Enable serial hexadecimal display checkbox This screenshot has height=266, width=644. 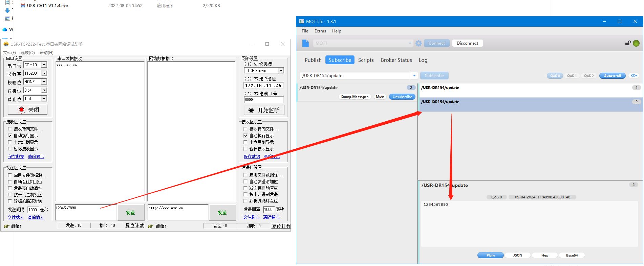pos(10,142)
